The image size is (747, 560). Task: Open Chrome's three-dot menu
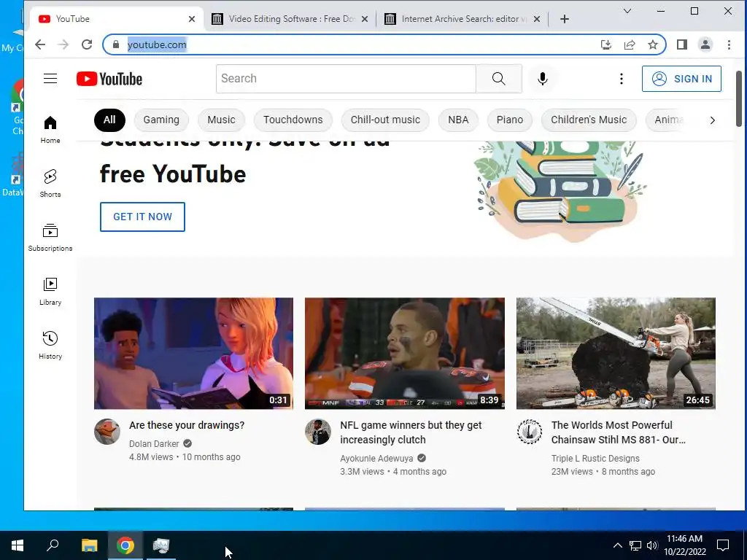tap(729, 44)
